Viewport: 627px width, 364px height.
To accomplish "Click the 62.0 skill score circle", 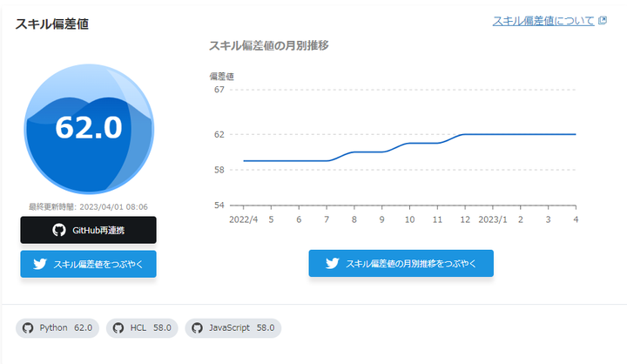I will 89,129.
